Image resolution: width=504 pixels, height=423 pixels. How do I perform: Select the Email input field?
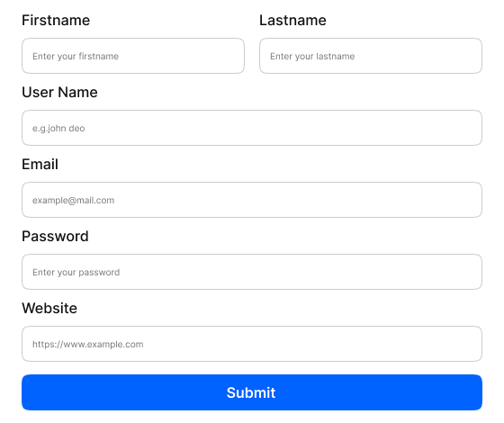252,200
